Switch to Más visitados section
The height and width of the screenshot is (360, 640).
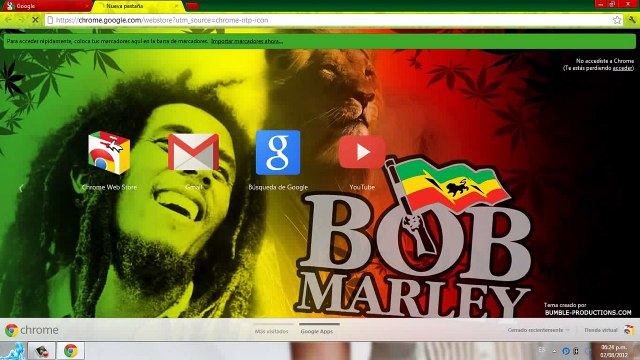click(271, 331)
